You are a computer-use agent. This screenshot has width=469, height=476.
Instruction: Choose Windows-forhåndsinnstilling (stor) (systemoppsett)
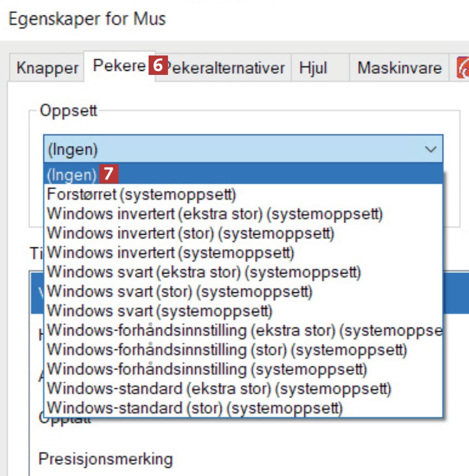(x=243, y=350)
